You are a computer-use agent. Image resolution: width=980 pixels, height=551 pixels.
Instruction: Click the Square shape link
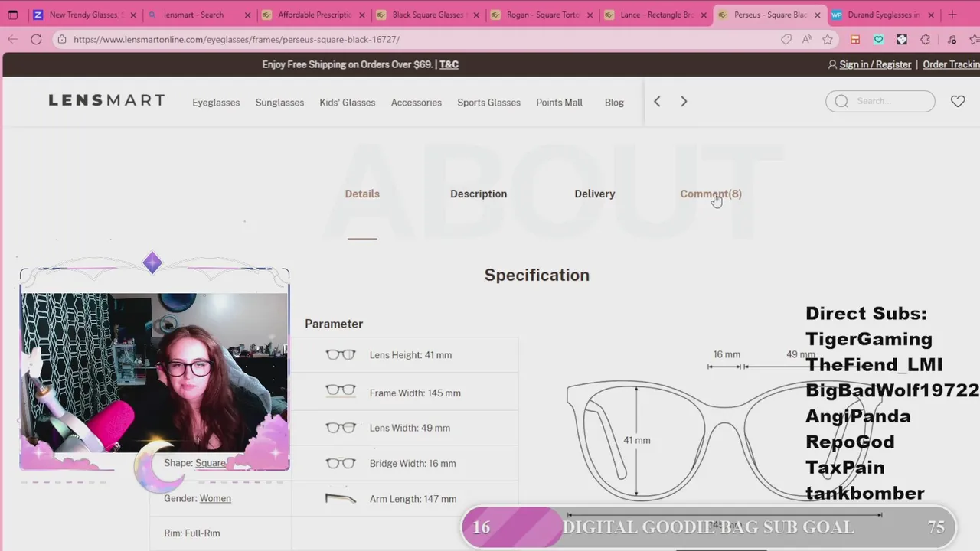[x=211, y=463]
